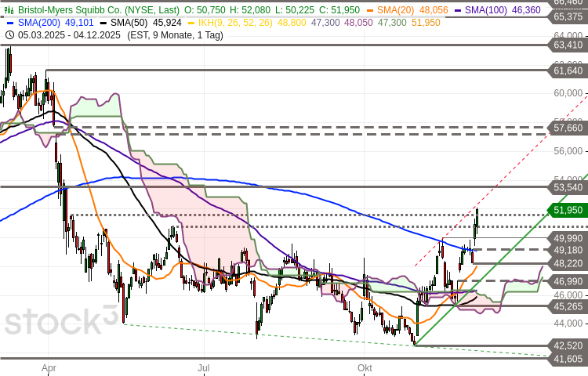Click the blue SMA(200) legend line marker
This screenshot has width=588, height=376.
click(9, 23)
